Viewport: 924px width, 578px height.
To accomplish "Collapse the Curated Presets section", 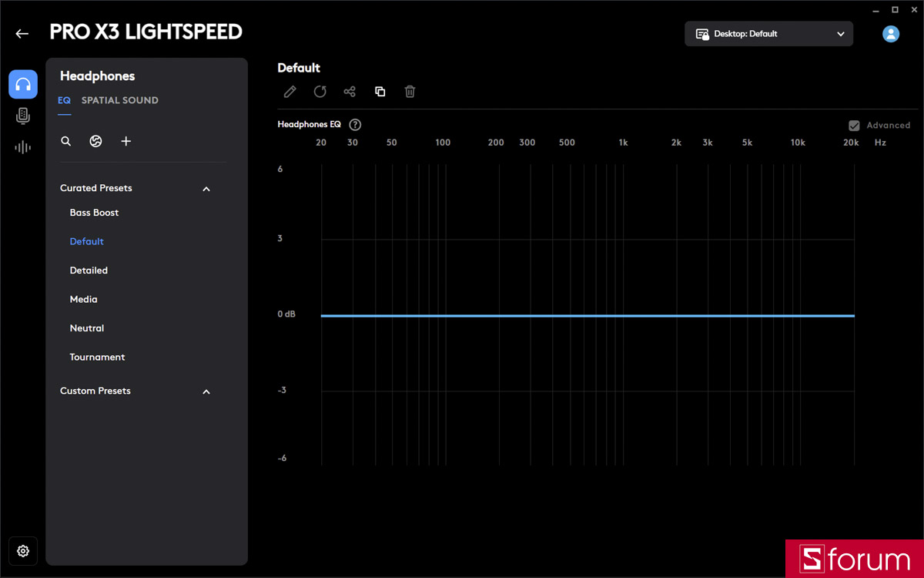I will (x=206, y=189).
